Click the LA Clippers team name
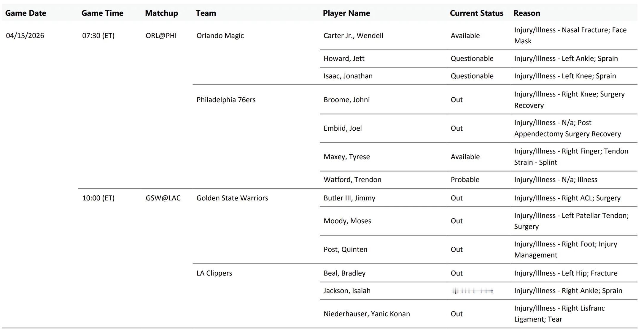The image size is (644, 329). point(214,273)
